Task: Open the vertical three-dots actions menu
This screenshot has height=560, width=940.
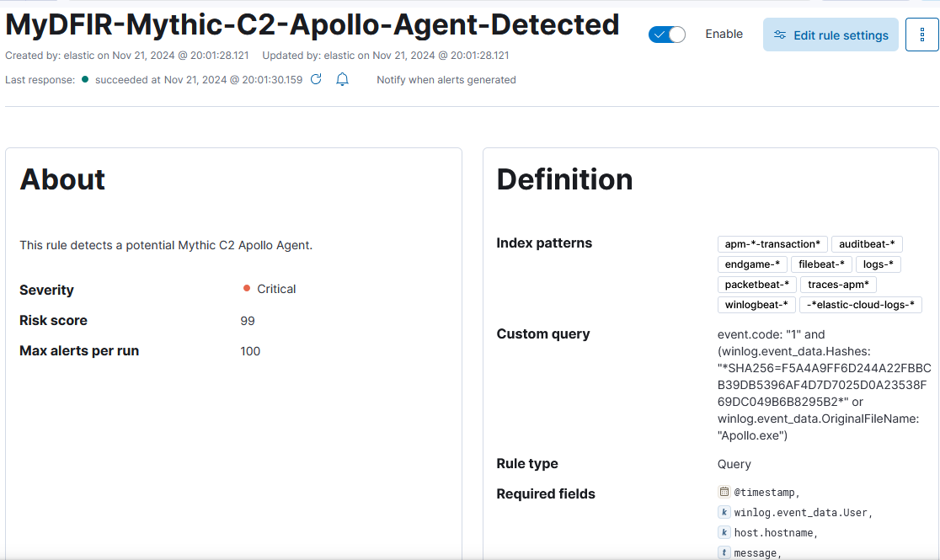Action: [x=922, y=35]
